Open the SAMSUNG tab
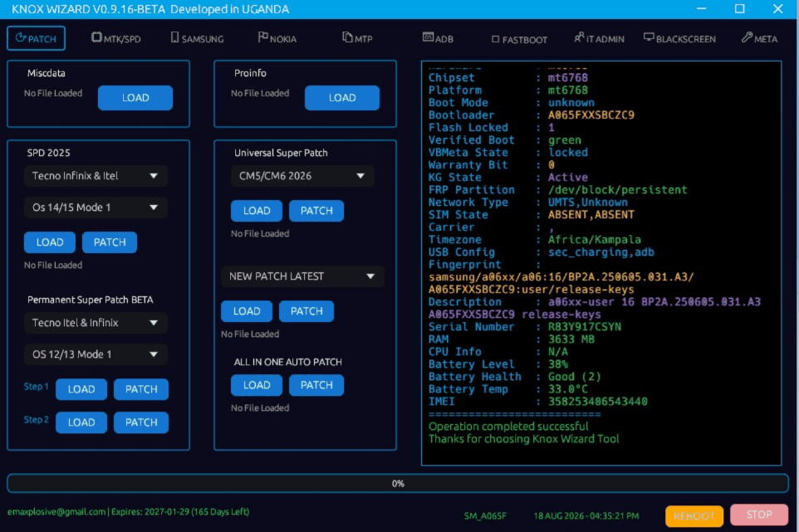 pos(197,38)
